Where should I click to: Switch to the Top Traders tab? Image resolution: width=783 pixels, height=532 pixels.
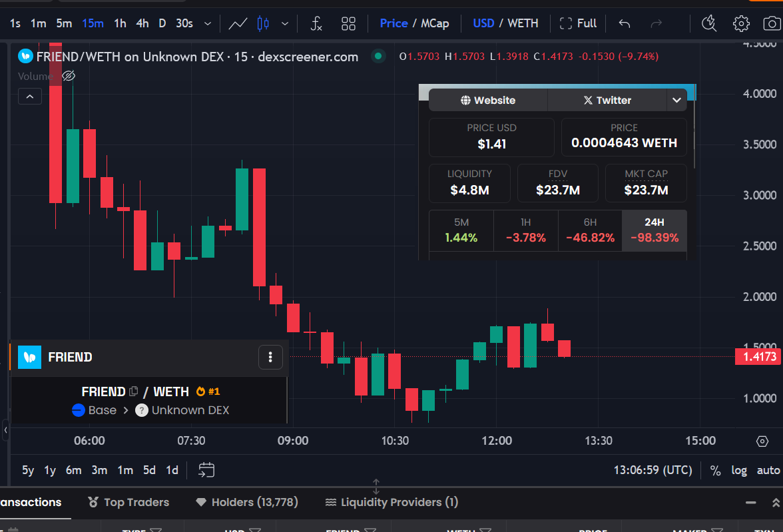click(x=129, y=502)
